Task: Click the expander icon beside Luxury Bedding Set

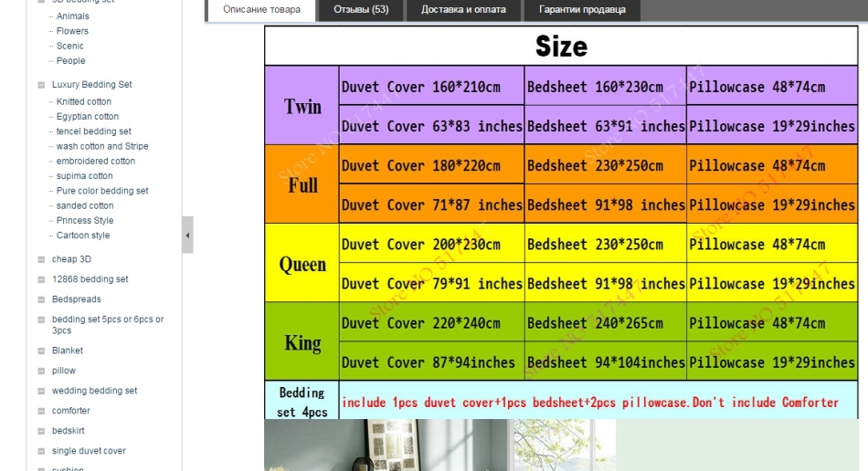Action: coord(41,85)
